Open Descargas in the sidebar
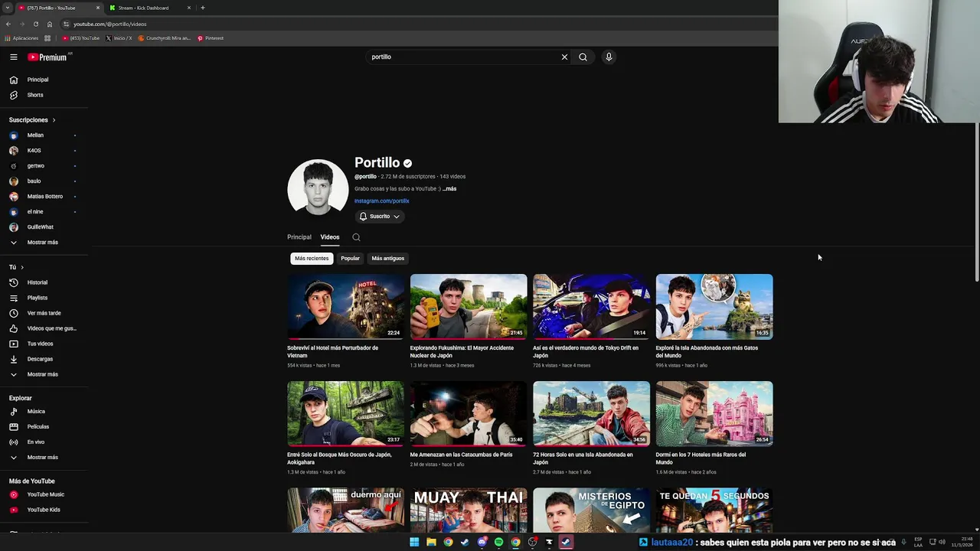This screenshot has width=980, height=551. pos(44,359)
